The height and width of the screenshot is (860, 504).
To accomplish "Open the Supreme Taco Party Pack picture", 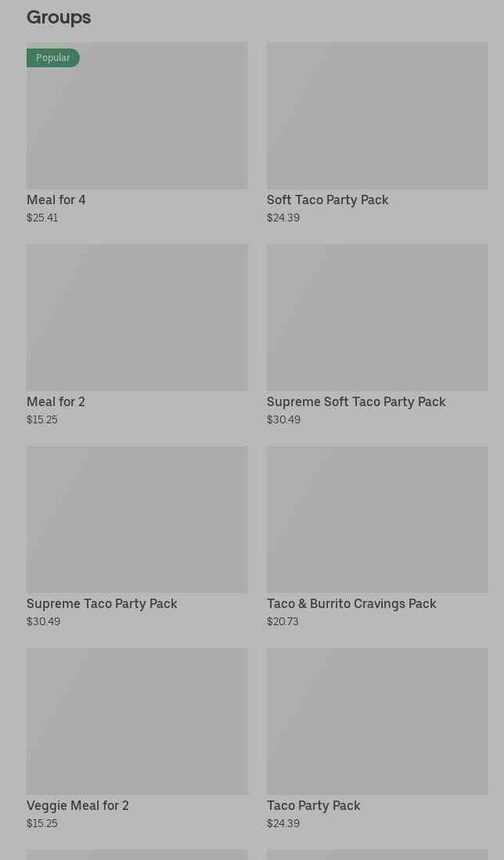I will 137,520.
